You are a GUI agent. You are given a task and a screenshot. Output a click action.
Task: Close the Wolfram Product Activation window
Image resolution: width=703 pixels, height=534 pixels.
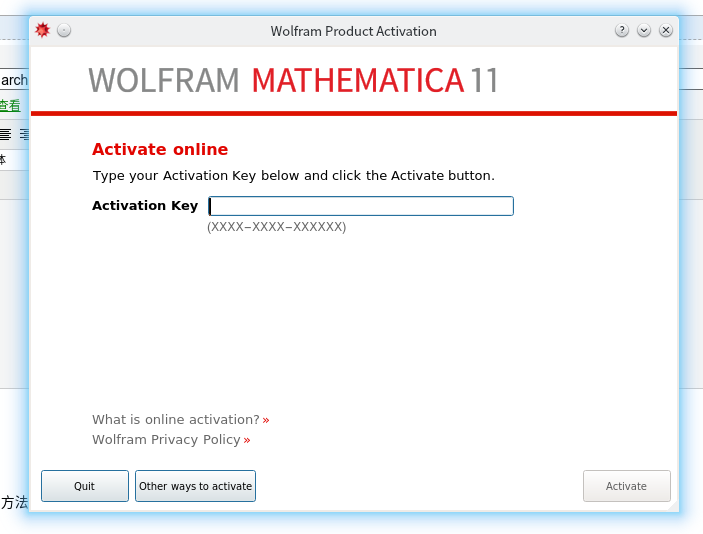click(x=666, y=30)
